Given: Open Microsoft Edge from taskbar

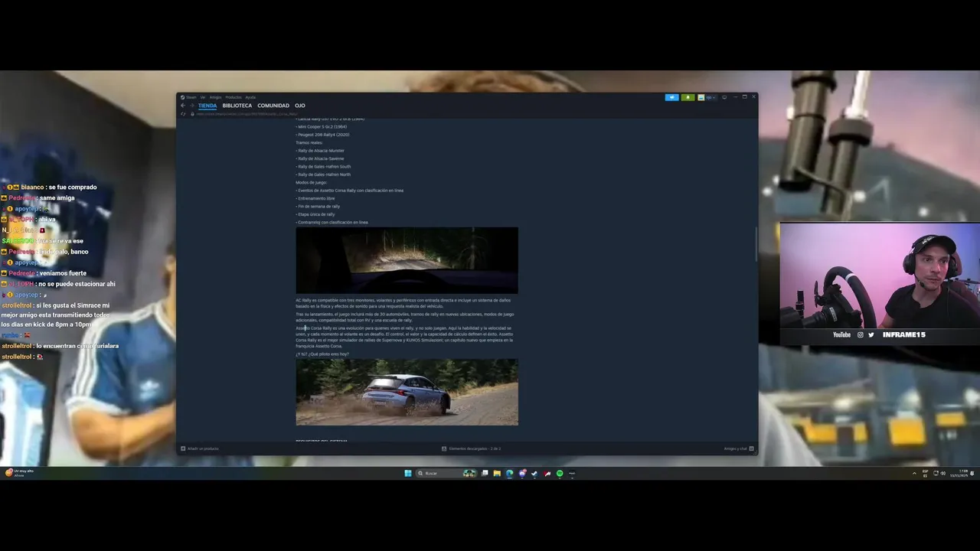Looking at the screenshot, I should pos(509,473).
